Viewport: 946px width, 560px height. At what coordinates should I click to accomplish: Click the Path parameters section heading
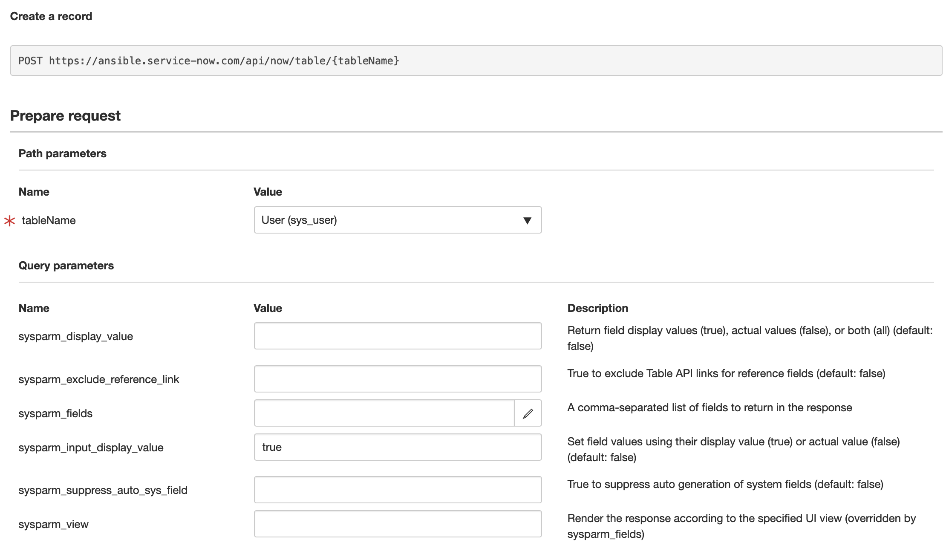(62, 153)
